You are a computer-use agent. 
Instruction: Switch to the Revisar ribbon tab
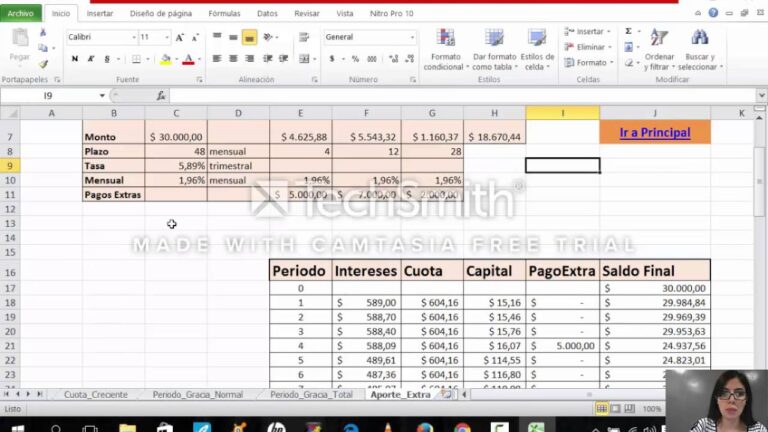coord(307,14)
